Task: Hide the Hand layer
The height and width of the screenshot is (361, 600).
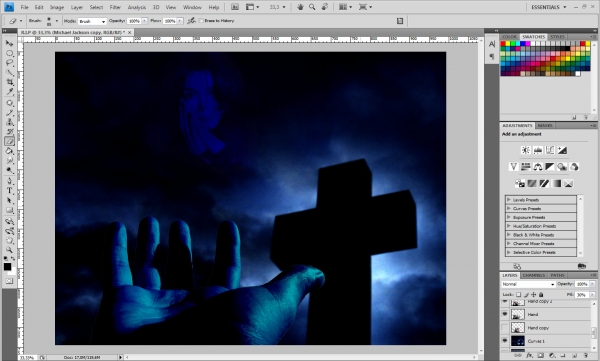Action: click(x=505, y=314)
